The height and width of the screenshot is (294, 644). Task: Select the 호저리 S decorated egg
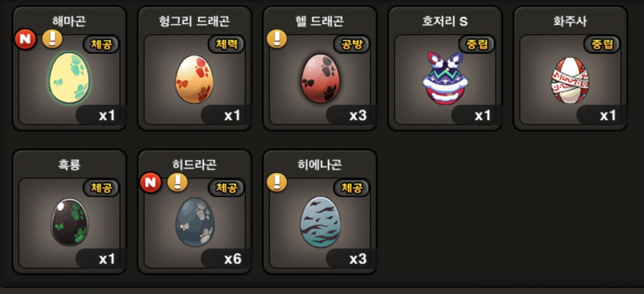tap(445, 78)
